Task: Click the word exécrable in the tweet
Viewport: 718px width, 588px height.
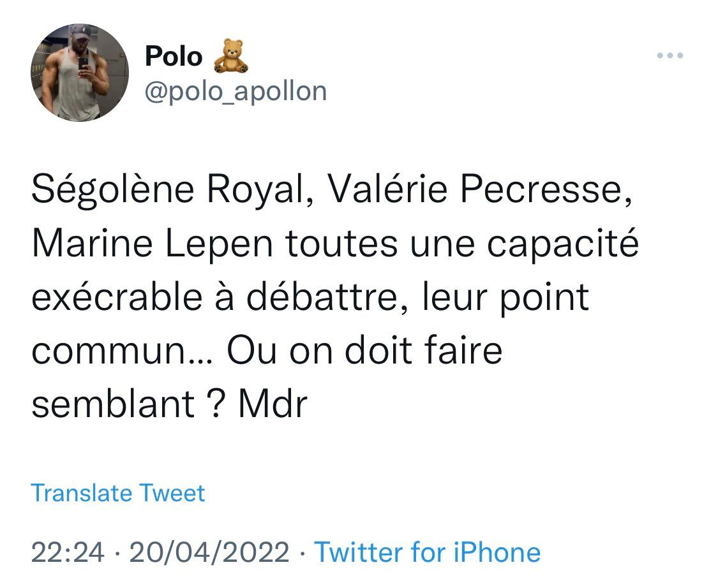Action: pyautogui.click(x=117, y=297)
